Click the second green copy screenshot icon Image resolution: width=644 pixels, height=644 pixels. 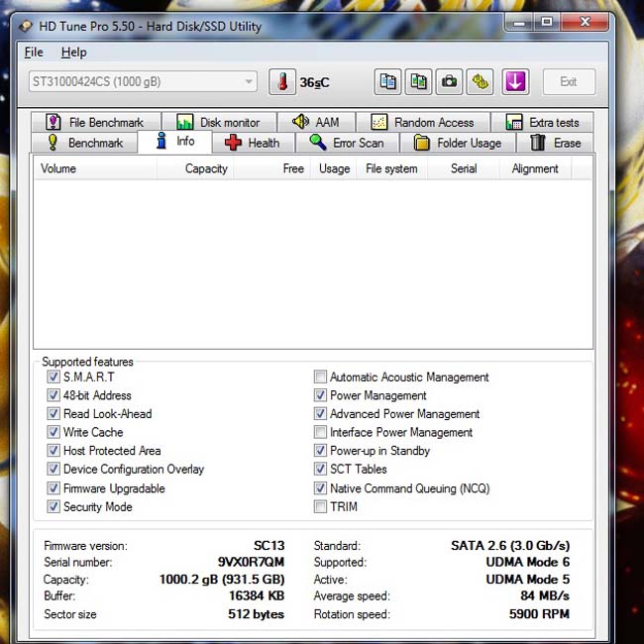pos(418,82)
